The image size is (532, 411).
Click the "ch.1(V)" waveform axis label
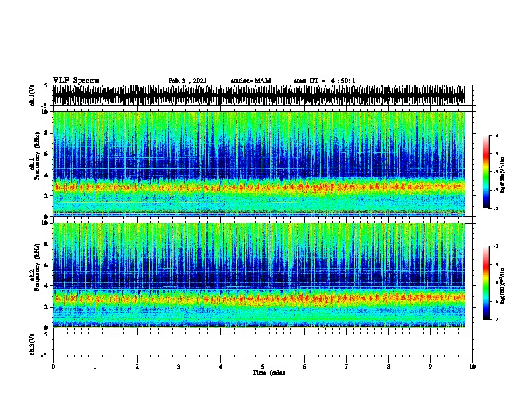[32, 95]
